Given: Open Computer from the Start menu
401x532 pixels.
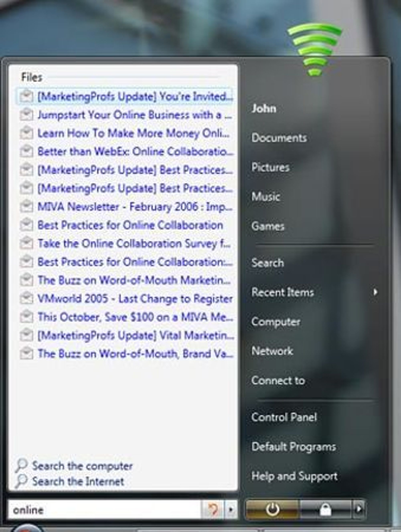Looking at the screenshot, I should click(x=276, y=322).
